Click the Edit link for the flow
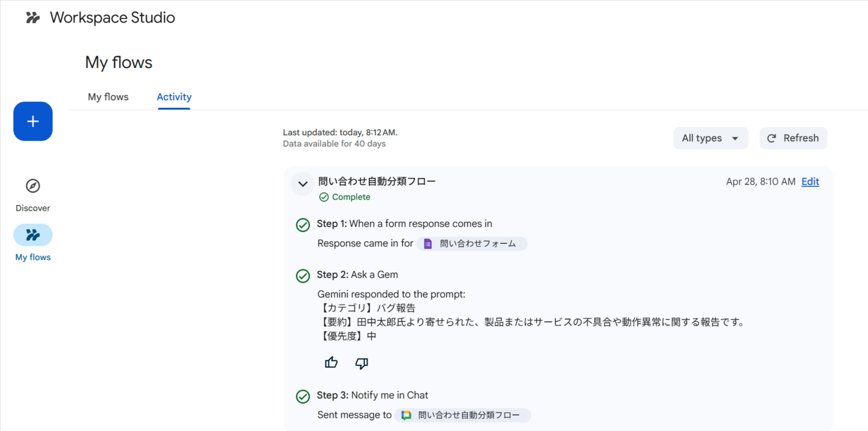868x431 pixels. (810, 181)
